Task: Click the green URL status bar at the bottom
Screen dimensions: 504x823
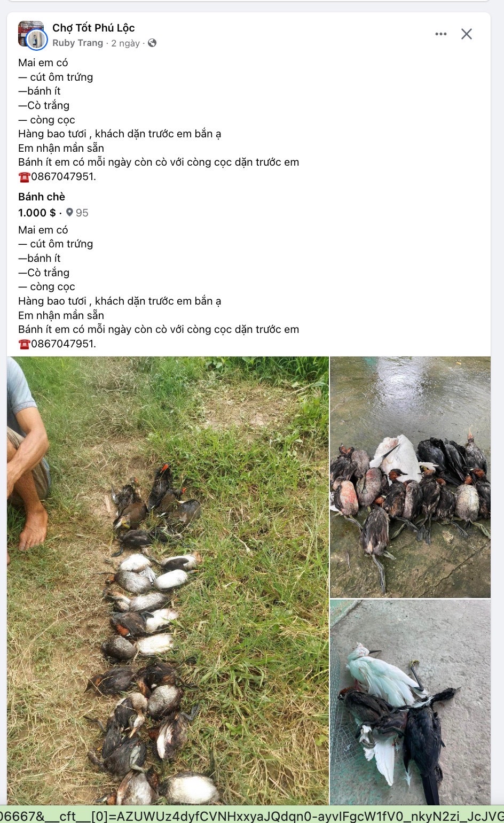Action: point(252,814)
